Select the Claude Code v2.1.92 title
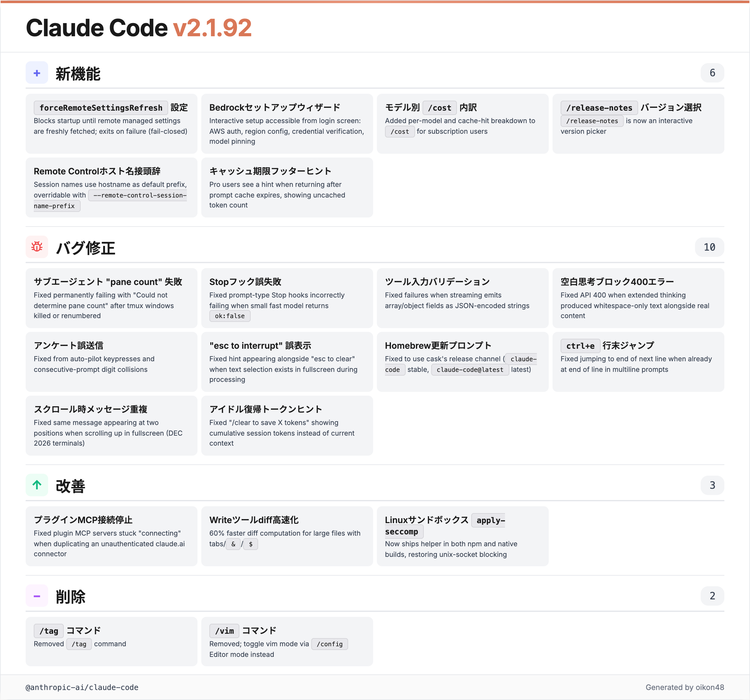 click(138, 28)
